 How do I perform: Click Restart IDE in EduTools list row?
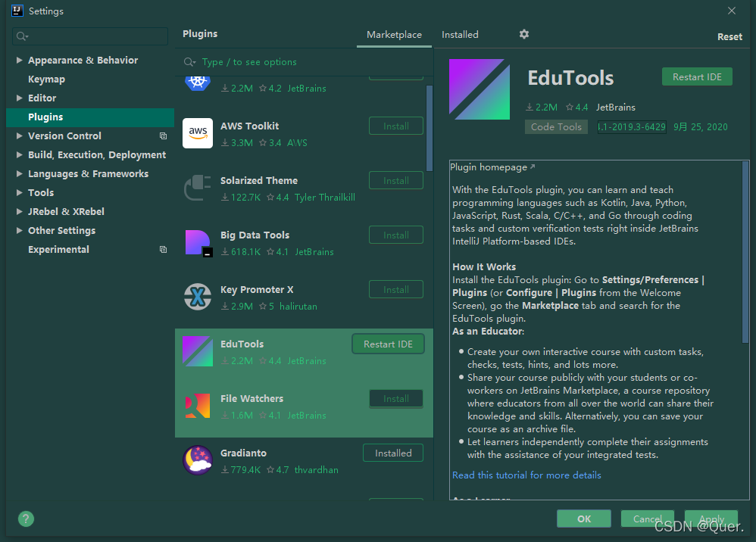pyautogui.click(x=388, y=344)
